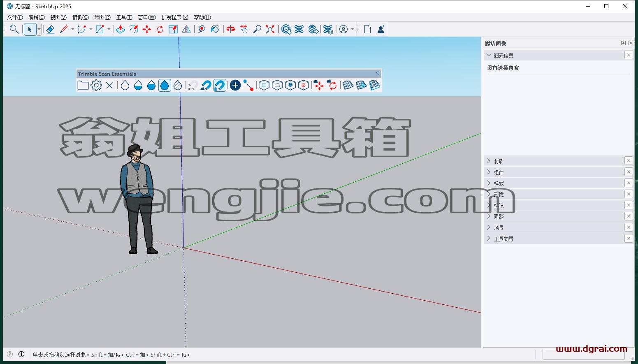Expand the 样式 panel
638x364 pixels.
[x=489, y=183]
